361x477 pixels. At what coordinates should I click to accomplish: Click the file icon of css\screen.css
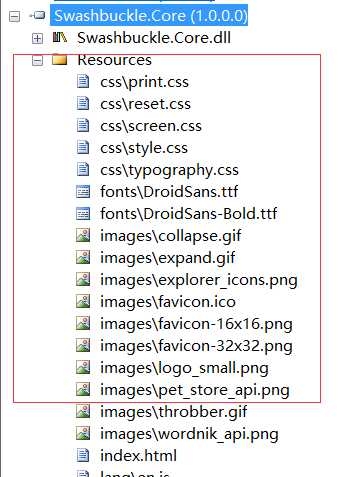[x=83, y=125]
